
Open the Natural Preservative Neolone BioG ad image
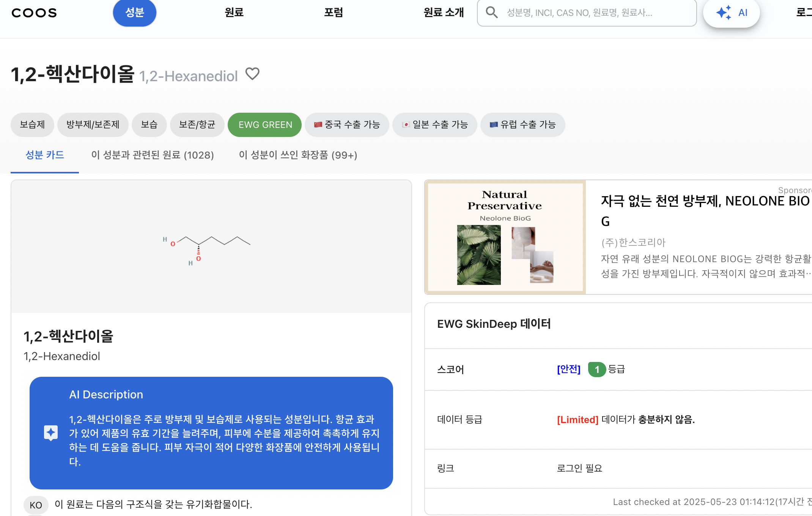pos(505,237)
